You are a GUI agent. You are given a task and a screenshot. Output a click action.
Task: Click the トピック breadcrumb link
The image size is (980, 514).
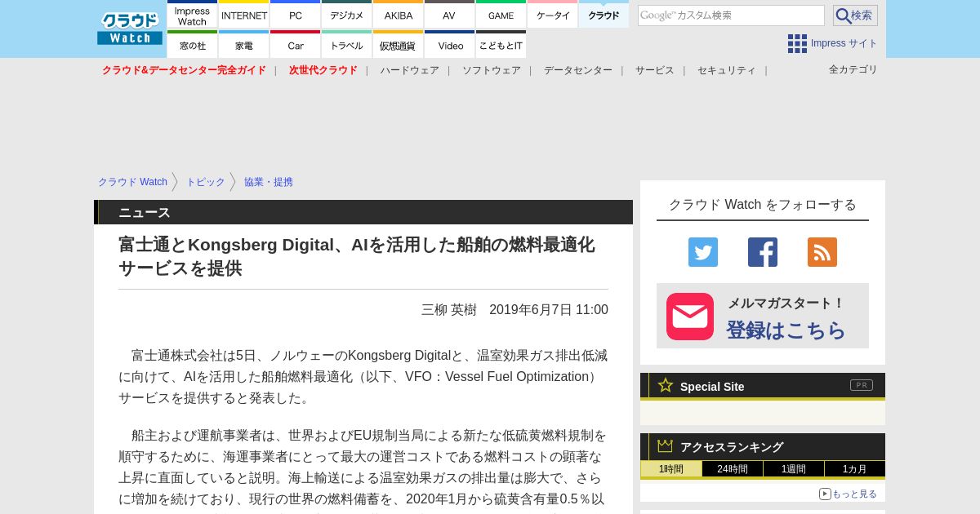[206, 182]
